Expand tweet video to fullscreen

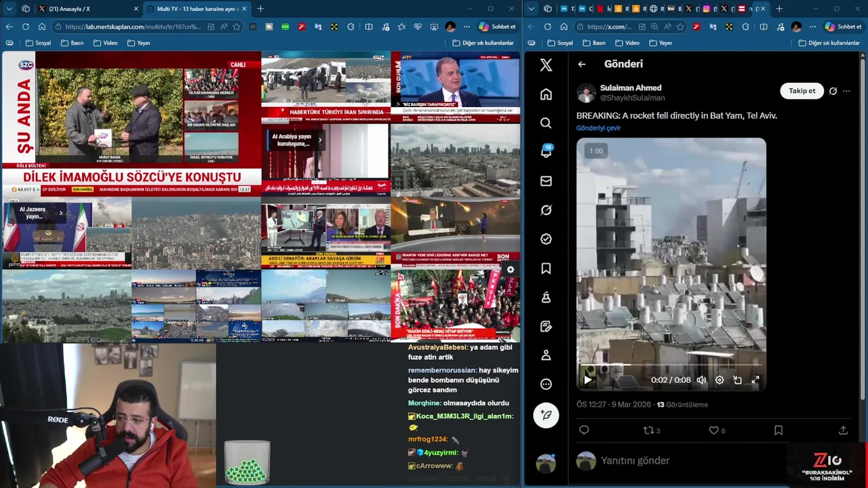pos(755,380)
